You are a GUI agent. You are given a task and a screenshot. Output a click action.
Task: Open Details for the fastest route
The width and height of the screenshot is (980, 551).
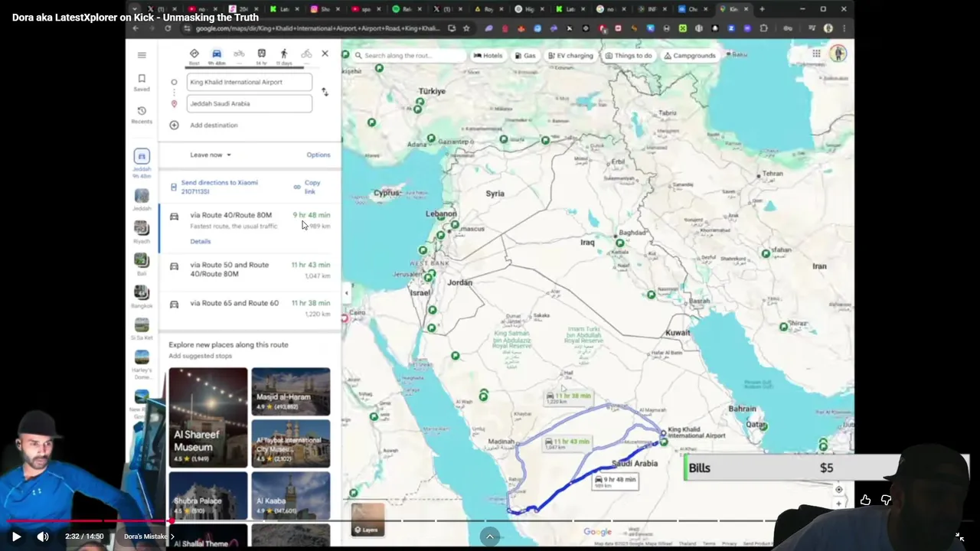201,241
